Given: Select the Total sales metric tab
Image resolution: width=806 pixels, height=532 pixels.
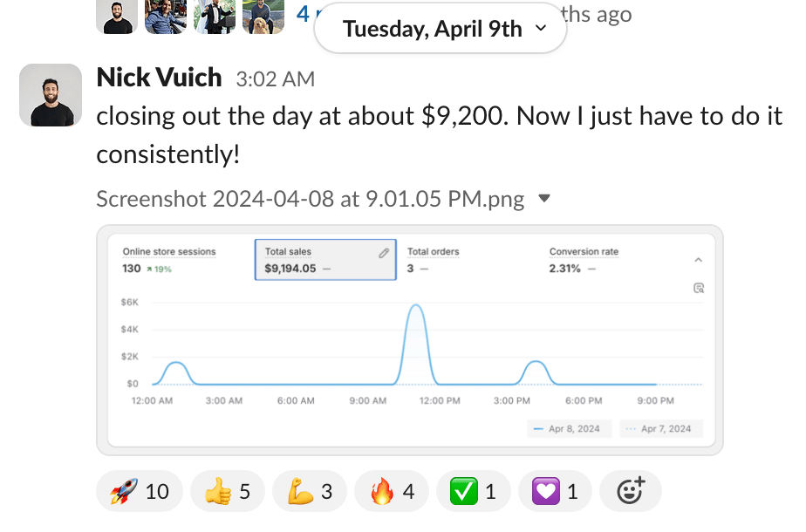Looking at the screenshot, I should click(x=324, y=260).
